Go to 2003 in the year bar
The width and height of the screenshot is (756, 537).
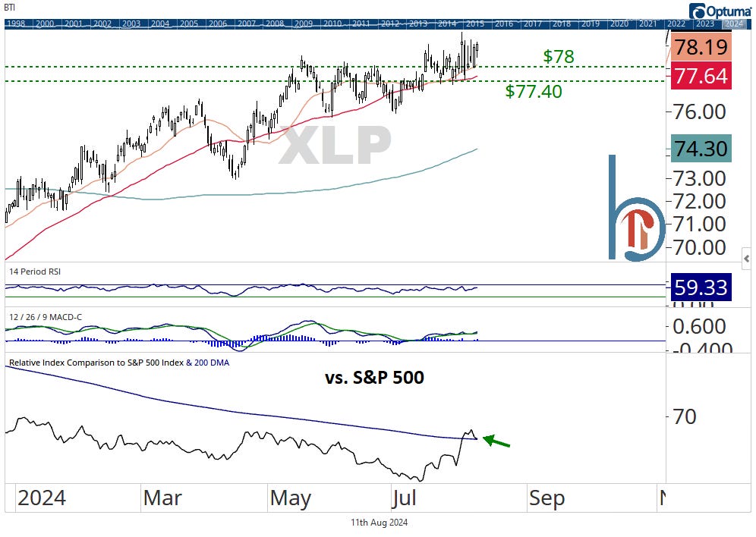131,24
